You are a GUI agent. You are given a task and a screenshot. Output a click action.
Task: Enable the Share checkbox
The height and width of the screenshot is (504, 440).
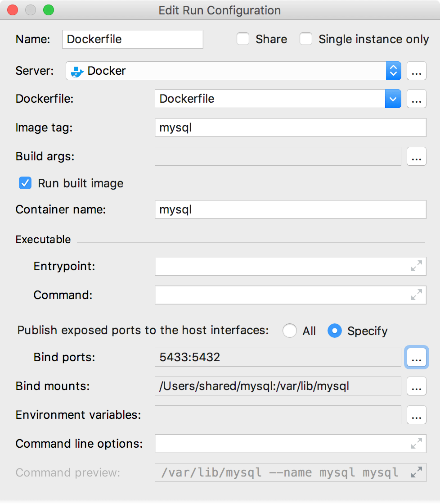(243, 39)
